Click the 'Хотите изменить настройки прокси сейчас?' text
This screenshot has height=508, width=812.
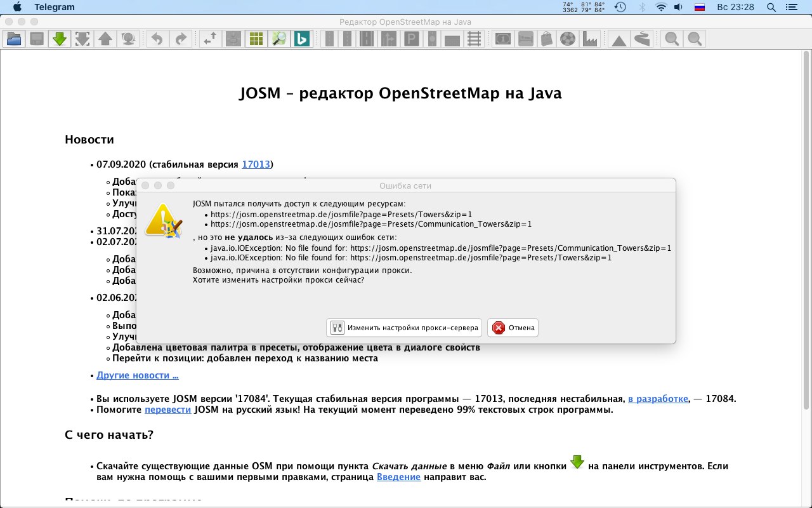(278, 279)
